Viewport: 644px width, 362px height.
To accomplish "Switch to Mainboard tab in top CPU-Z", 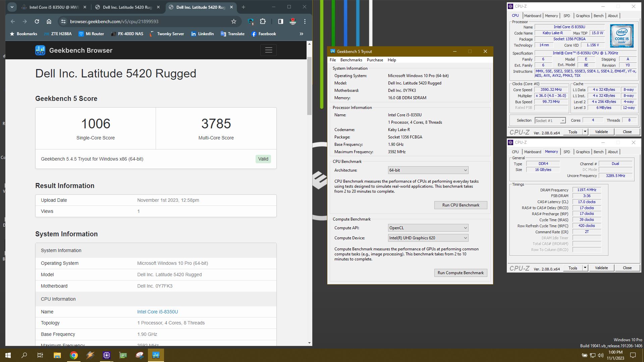I will pos(533,16).
